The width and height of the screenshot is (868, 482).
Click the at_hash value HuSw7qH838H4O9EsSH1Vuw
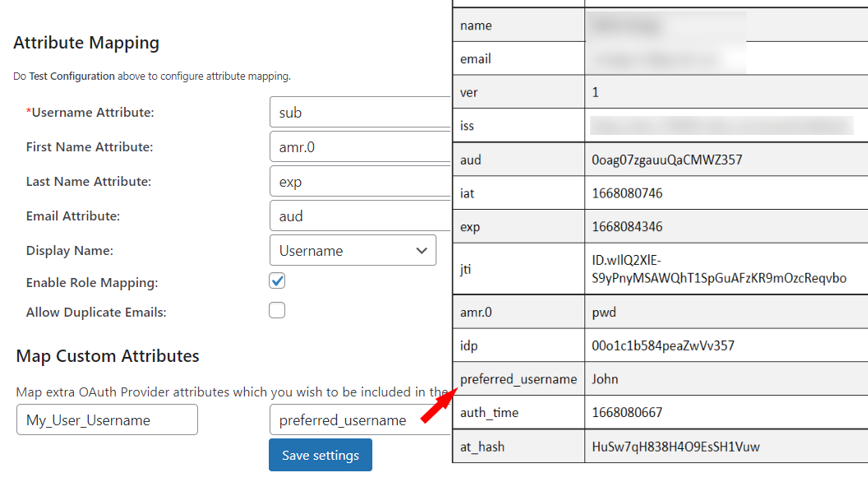676,447
